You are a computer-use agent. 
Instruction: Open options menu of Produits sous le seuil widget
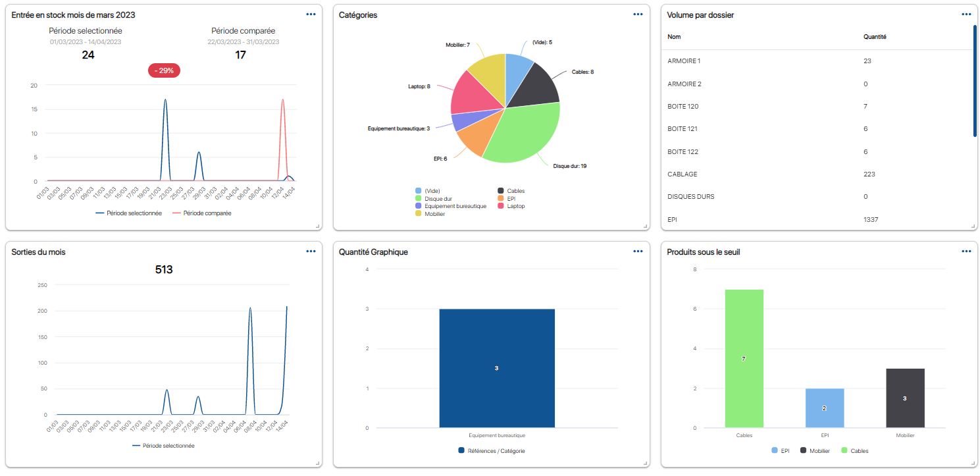point(966,251)
